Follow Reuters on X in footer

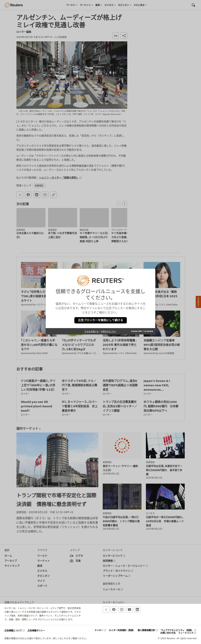click(106, 610)
